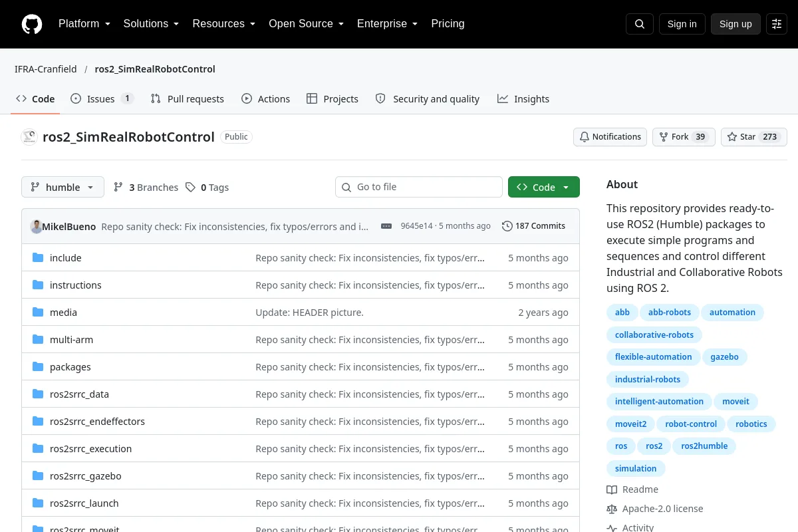Image resolution: width=798 pixels, height=532 pixels.
Task: Click the Sign in button
Action: (x=682, y=24)
